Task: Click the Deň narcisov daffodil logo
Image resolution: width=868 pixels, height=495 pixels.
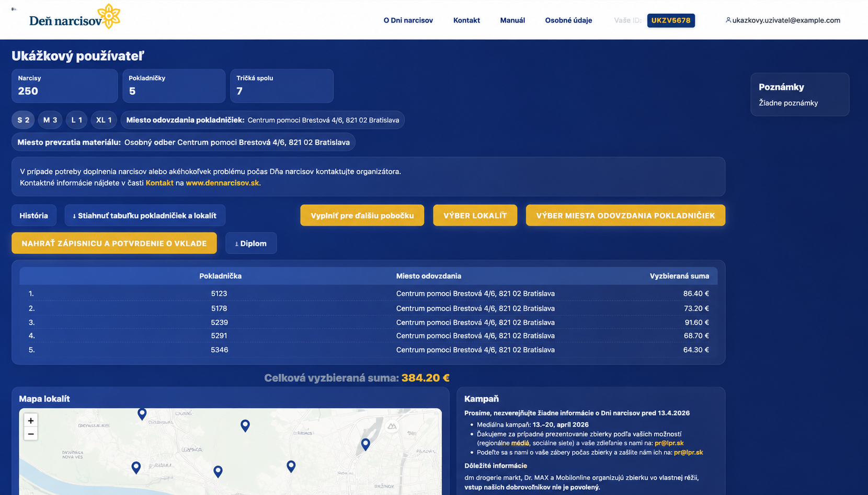Action: (75, 17)
